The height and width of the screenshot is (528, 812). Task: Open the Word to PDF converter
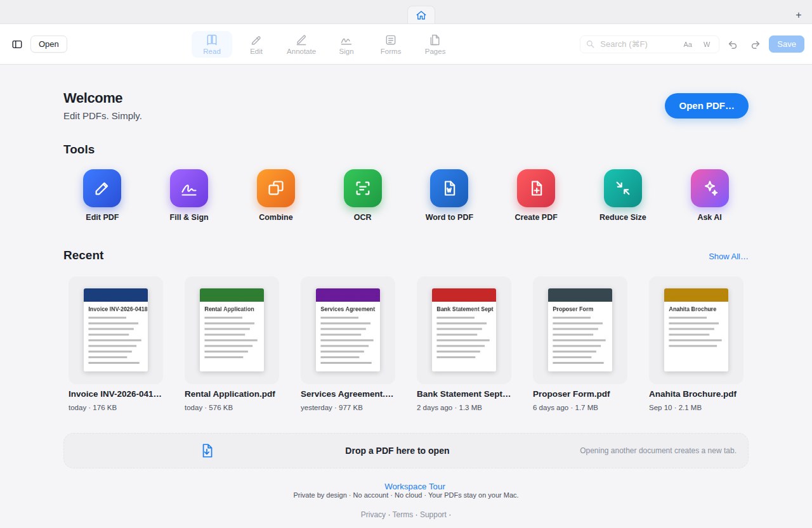pos(449,188)
